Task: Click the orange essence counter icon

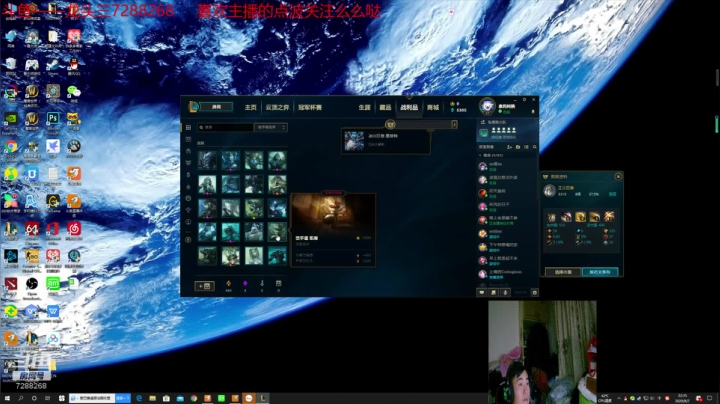Action: (x=229, y=283)
